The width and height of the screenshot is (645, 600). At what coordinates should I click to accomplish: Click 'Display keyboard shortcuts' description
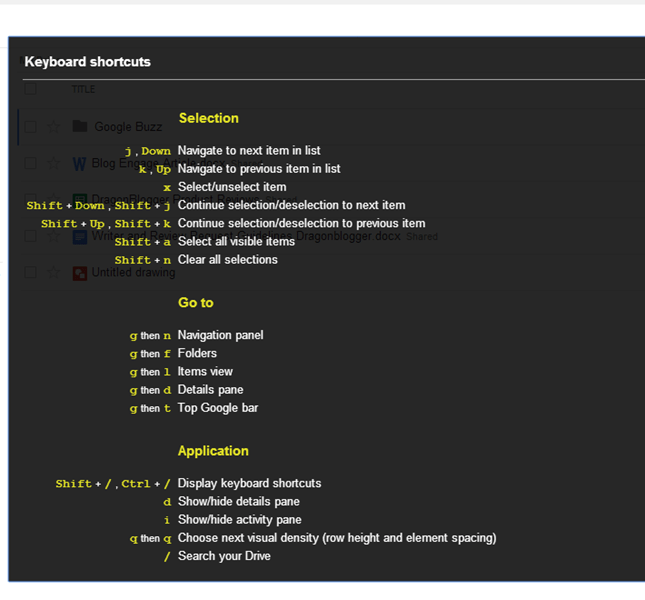point(249,483)
